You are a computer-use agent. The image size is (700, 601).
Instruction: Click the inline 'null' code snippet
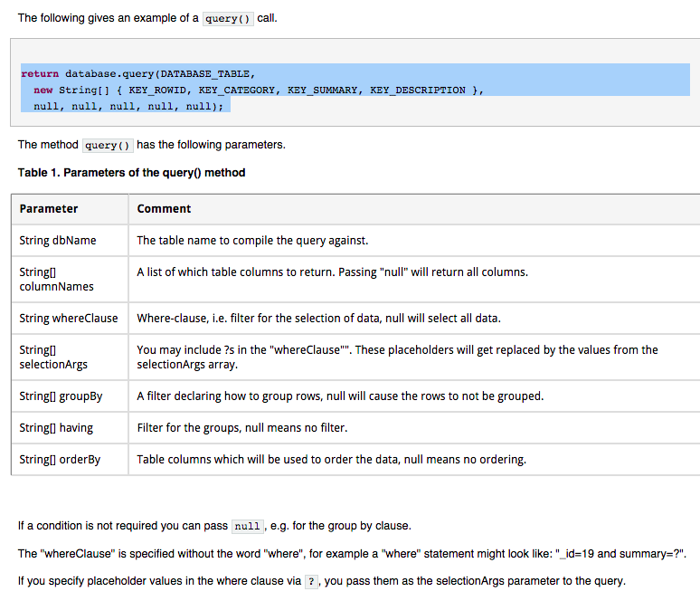tap(247, 527)
